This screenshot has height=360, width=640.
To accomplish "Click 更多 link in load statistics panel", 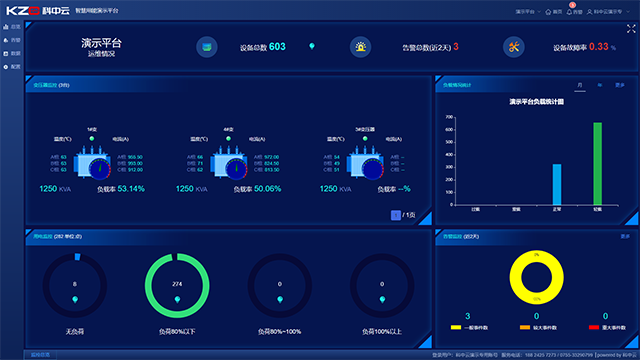I will point(620,85).
